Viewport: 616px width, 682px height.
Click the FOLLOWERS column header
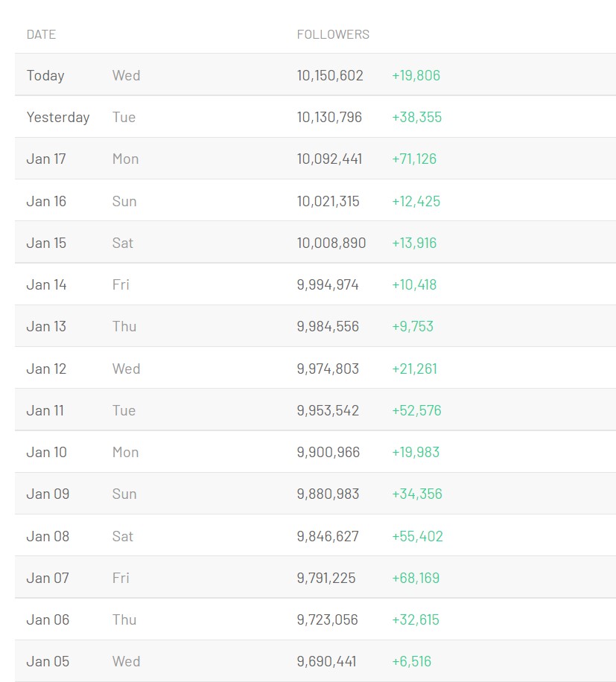pyautogui.click(x=333, y=34)
